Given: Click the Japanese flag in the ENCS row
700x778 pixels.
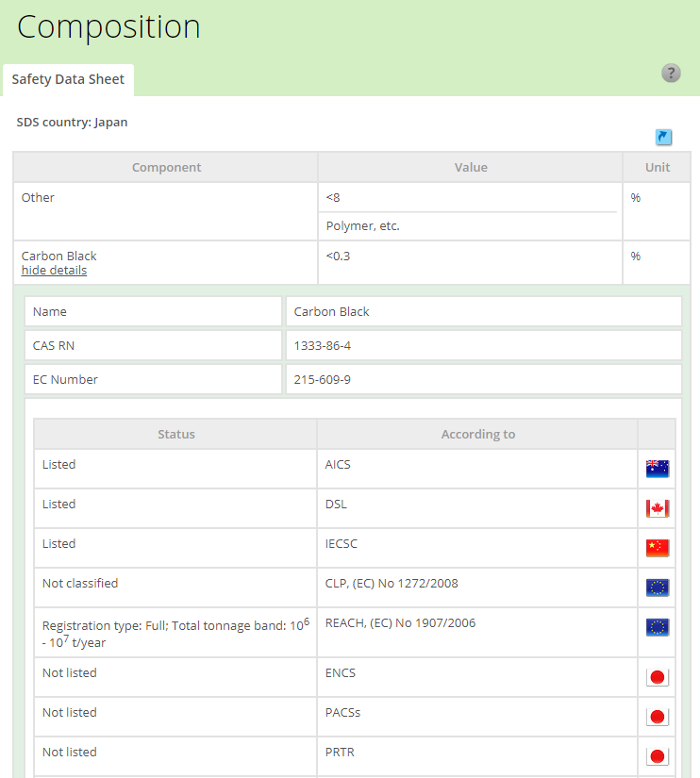Looking at the screenshot, I should tap(657, 677).
